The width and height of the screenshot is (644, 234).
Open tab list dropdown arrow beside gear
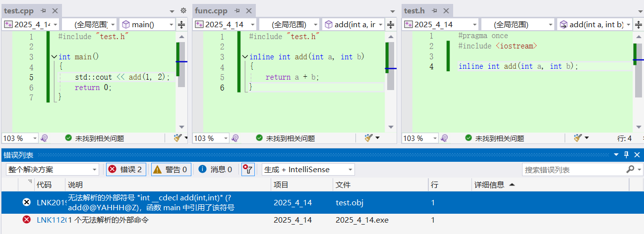[172, 11]
